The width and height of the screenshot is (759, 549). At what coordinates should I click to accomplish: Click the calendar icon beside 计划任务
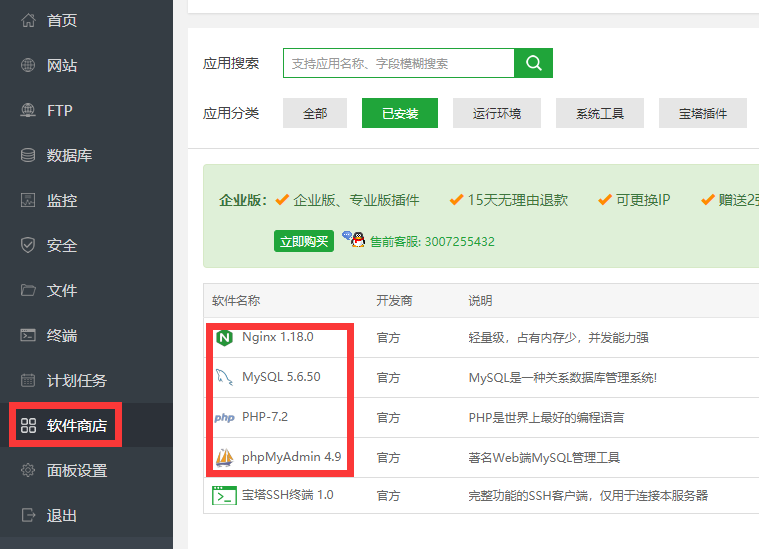(x=28, y=380)
